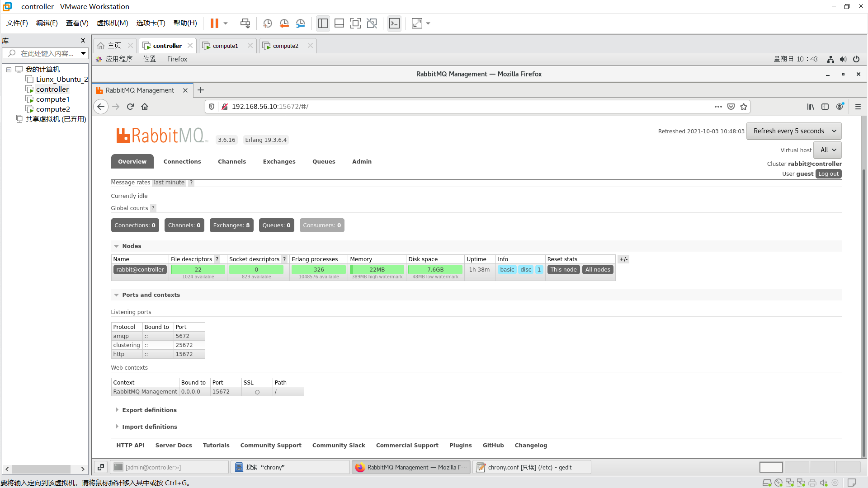Click VMware pause virtual machine icon
Screen dimensions: 868x488
pos(214,23)
